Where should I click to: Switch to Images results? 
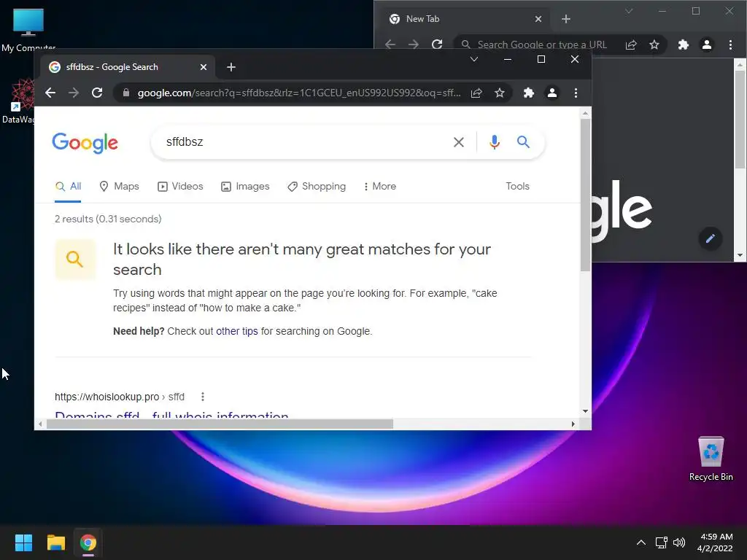point(245,186)
